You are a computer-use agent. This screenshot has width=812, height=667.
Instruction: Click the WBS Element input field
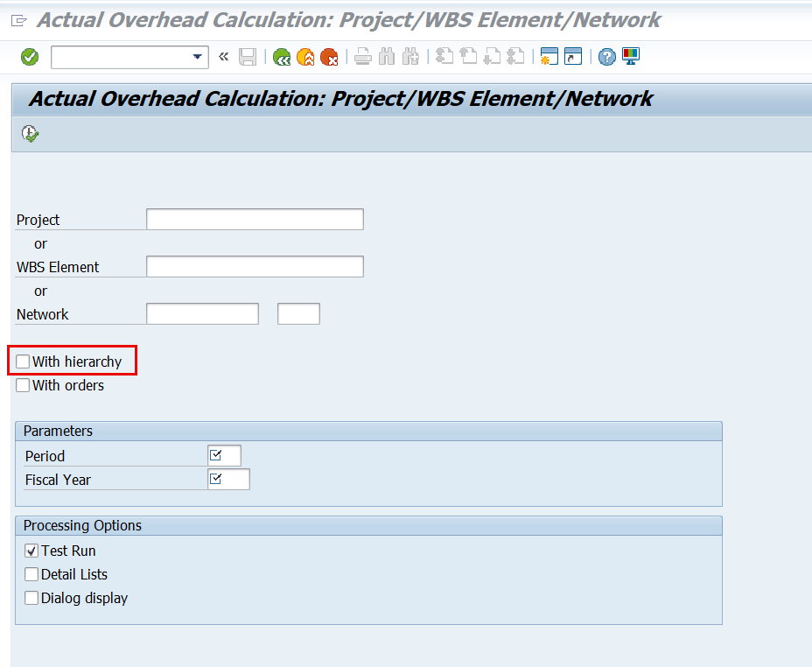(255, 266)
